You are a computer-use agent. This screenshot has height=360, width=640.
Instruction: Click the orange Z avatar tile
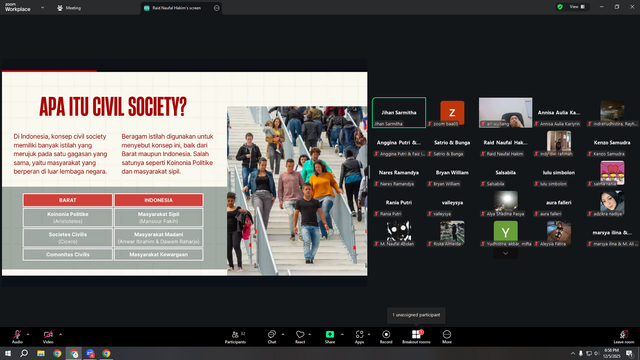tap(452, 112)
